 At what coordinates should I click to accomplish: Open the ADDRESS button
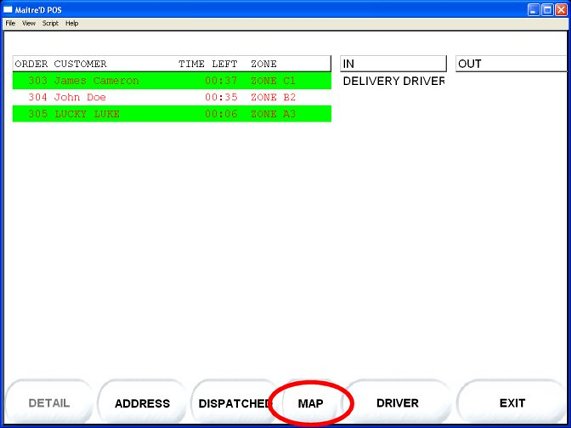pyautogui.click(x=142, y=403)
